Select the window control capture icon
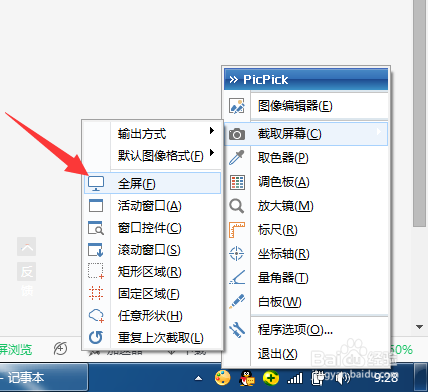 (x=96, y=228)
